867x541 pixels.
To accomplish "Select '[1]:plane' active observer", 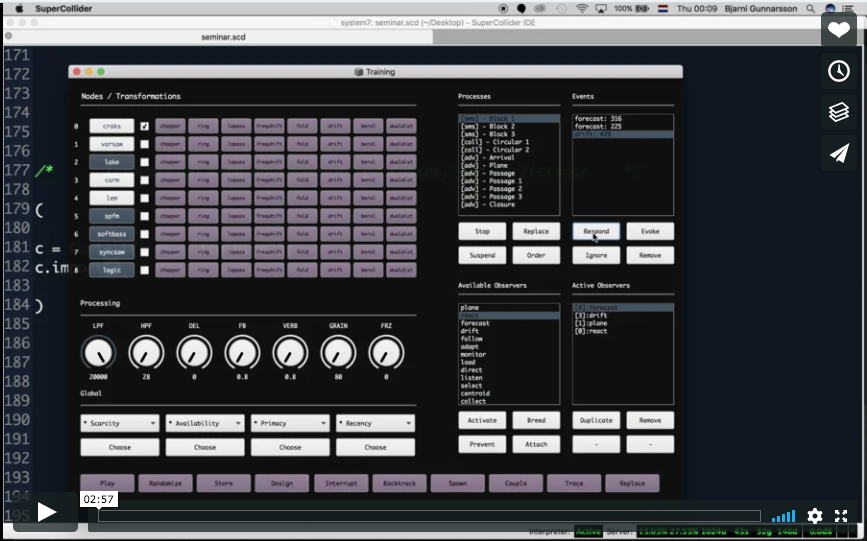I will 623,323.
